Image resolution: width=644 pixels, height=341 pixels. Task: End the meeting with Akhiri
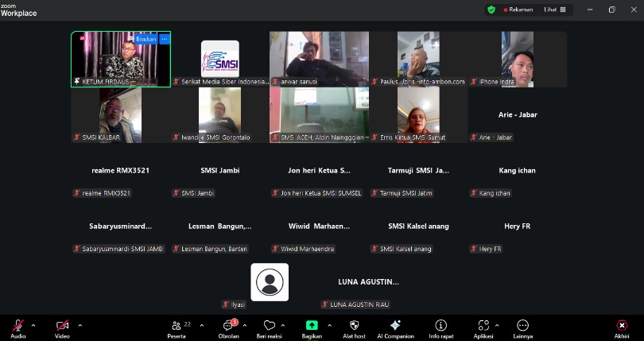(x=622, y=326)
